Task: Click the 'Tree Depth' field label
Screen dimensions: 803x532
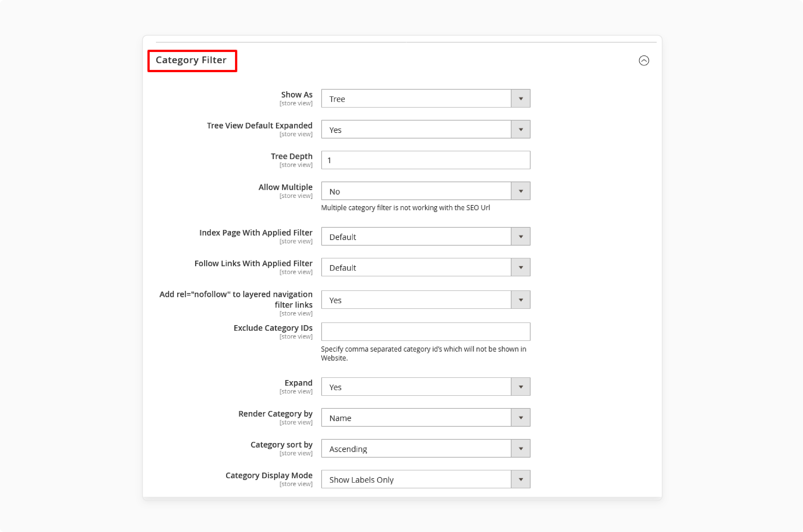Action: coord(291,156)
